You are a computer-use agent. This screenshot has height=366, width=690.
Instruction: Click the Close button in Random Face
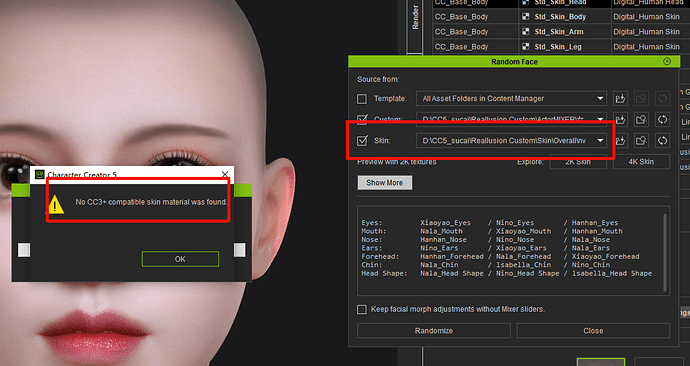(593, 330)
